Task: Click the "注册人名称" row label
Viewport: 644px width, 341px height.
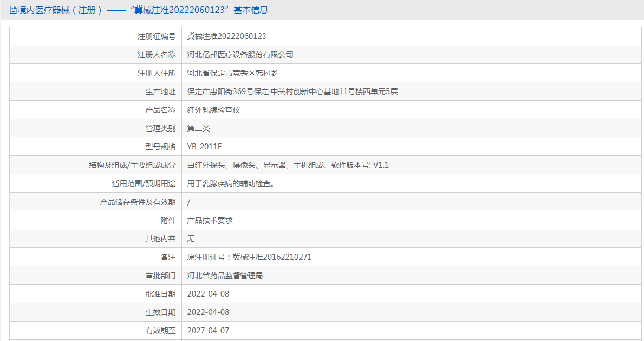Action: [x=157, y=55]
